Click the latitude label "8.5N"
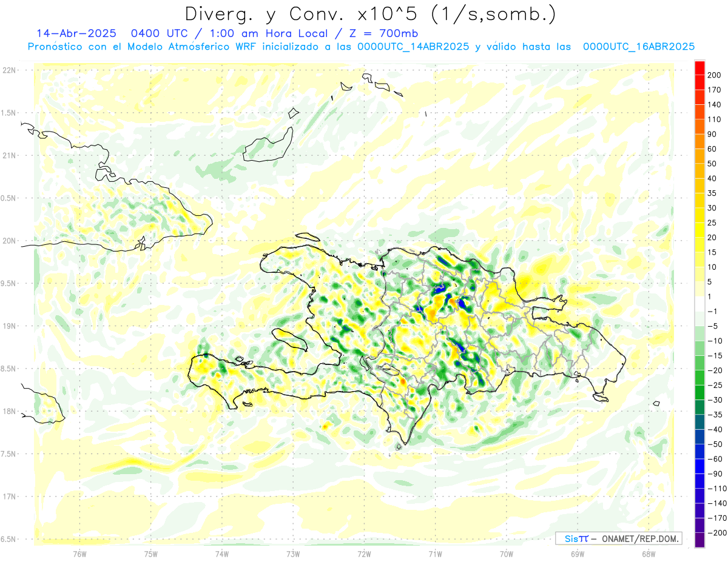 click(8, 369)
